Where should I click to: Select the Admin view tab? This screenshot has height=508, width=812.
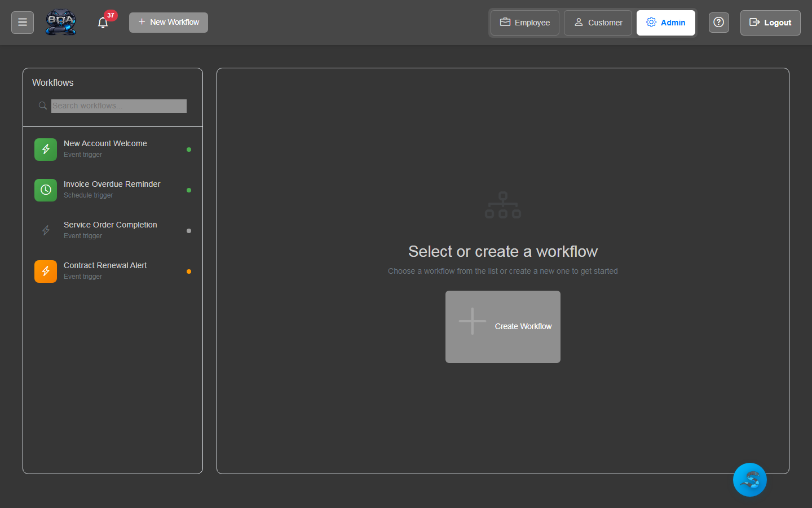point(665,23)
